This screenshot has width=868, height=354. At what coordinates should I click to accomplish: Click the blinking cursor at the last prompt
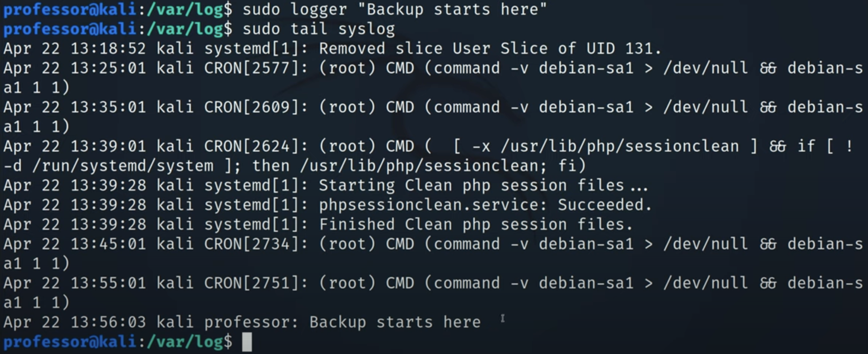247,342
